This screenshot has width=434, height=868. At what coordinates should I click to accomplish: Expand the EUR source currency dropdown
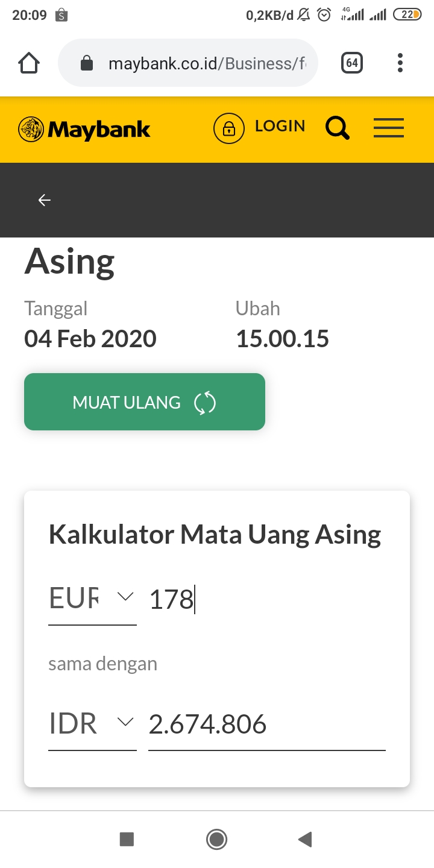pos(92,599)
